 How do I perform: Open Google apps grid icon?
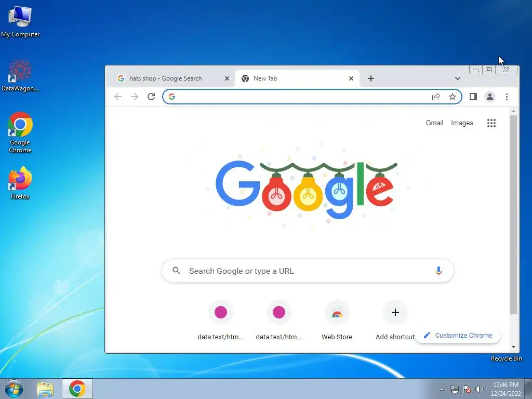[x=491, y=123]
